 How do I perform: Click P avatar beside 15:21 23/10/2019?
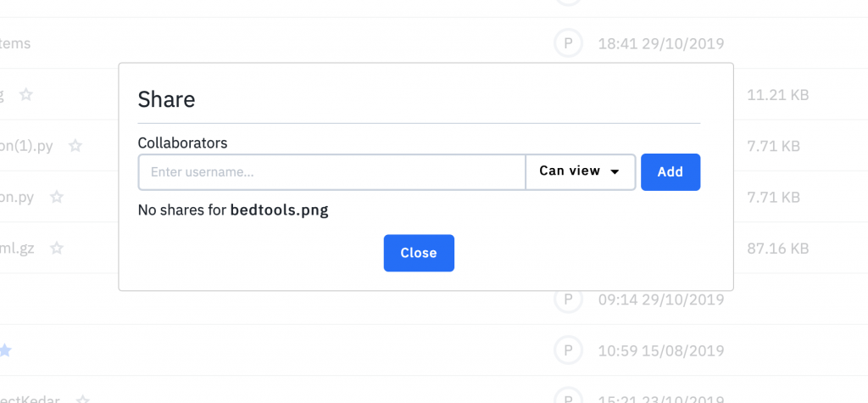(x=568, y=397)
